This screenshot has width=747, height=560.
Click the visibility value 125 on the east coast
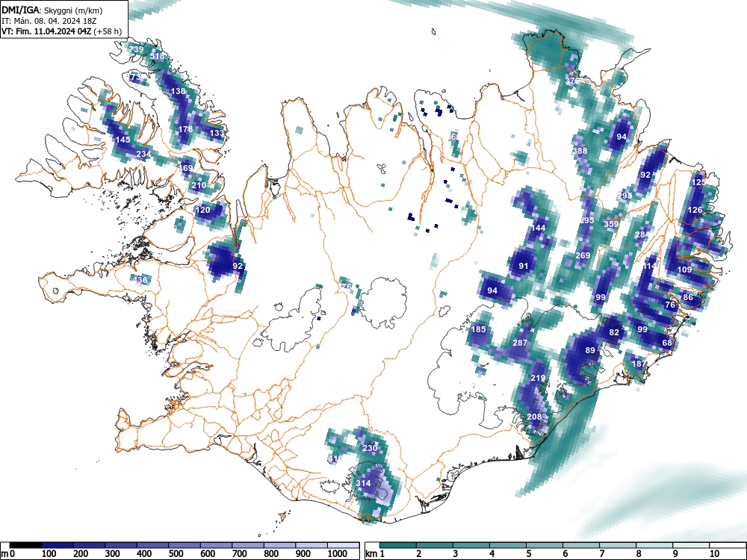698,182
